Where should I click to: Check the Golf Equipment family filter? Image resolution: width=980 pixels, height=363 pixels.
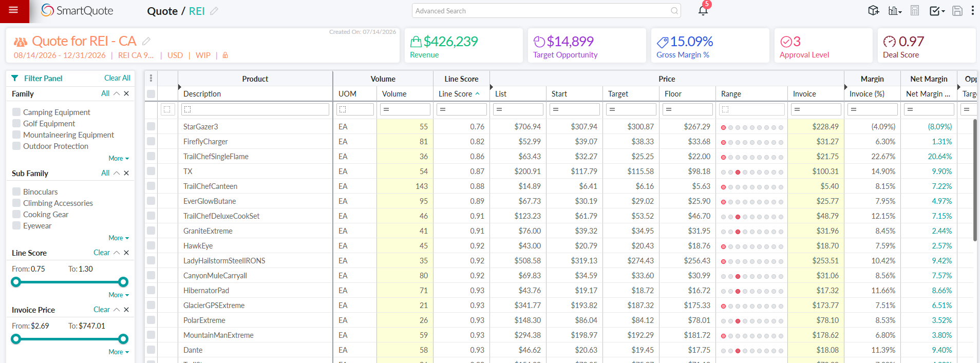point(16,123)
